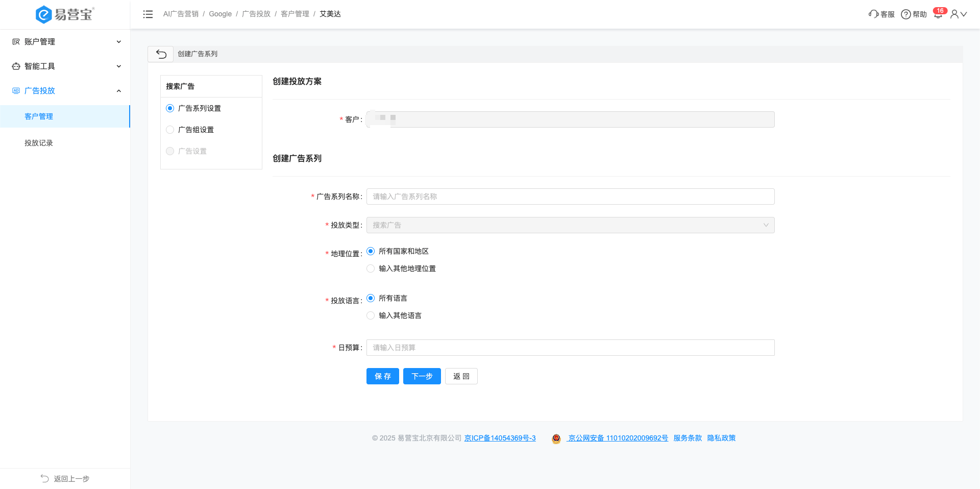Select the 广告组设置 step radio
980x489 pixels.
[170, 130]
